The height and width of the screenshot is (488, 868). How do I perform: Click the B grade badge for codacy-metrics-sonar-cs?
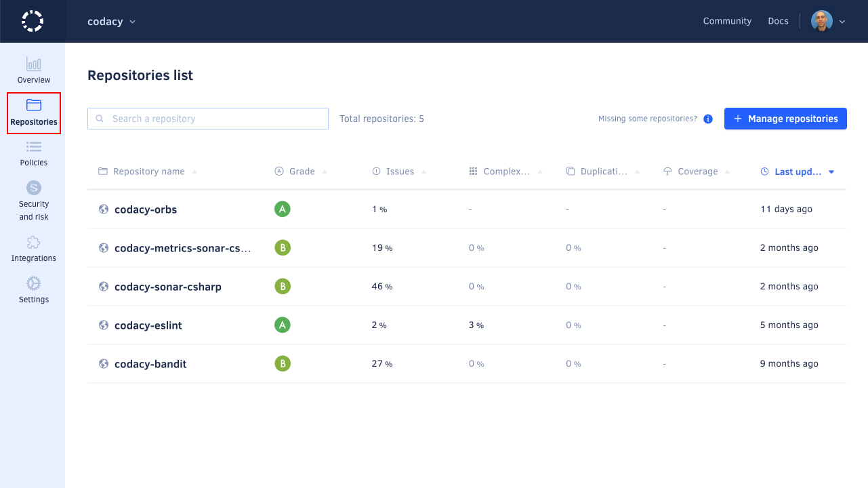pyautogui.click(x=283, y=248)
